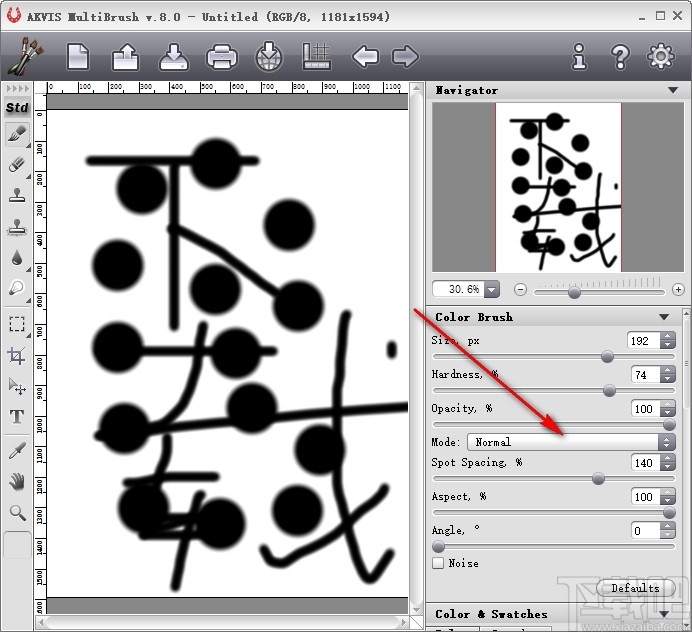This screenshot has height=632, width=692.
Task: Click the Spot Spacing value field
Action: pyautogui.click(x=645, y=463)
